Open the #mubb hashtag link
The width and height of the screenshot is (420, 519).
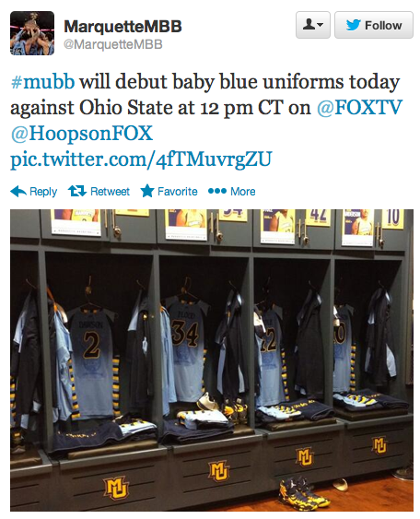tap(43, 81)
